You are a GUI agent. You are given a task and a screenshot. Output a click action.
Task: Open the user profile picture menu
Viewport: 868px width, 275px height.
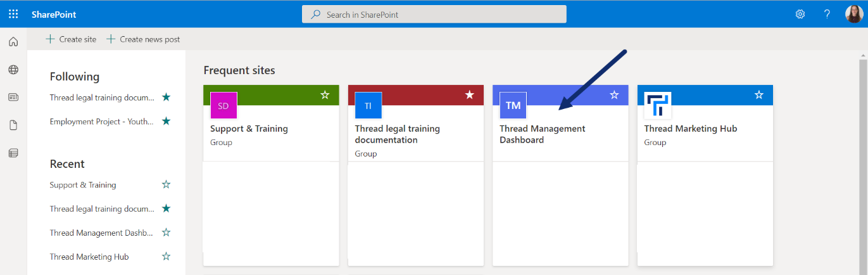coord(854,14)
